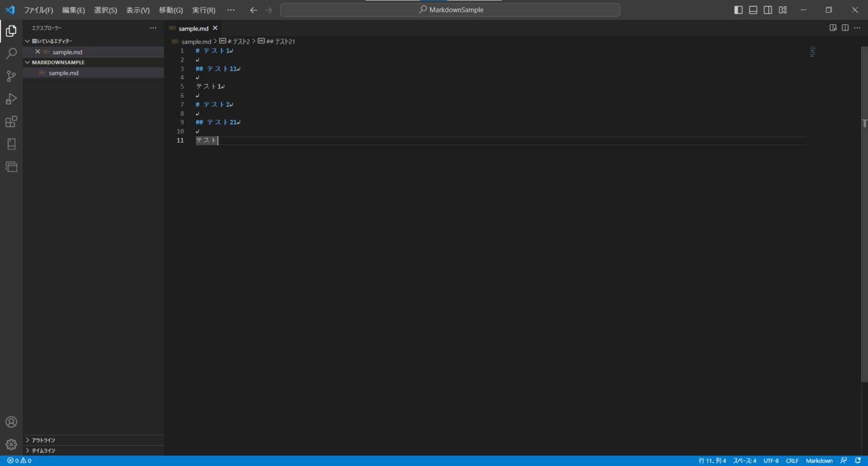Screen dimensions: 868x466
Task: Open the ファイル(F) menu
Action: (x=38, y=10)
